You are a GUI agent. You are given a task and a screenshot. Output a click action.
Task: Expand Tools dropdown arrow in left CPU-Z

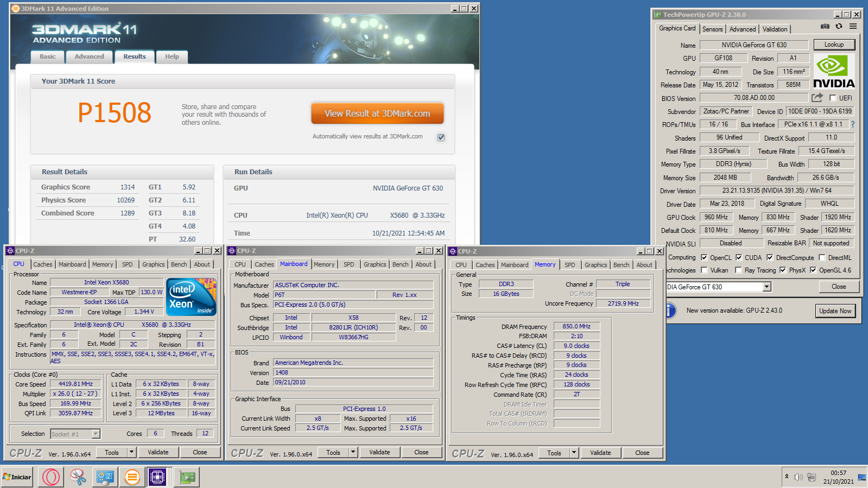[131, 452]
